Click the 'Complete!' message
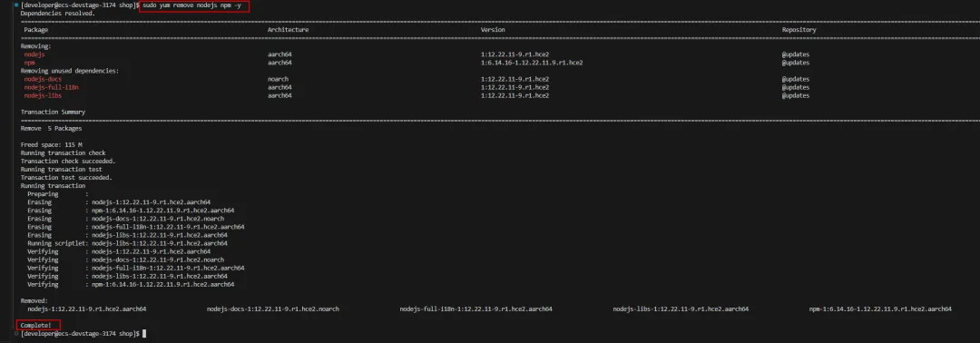 coord(35,325)
